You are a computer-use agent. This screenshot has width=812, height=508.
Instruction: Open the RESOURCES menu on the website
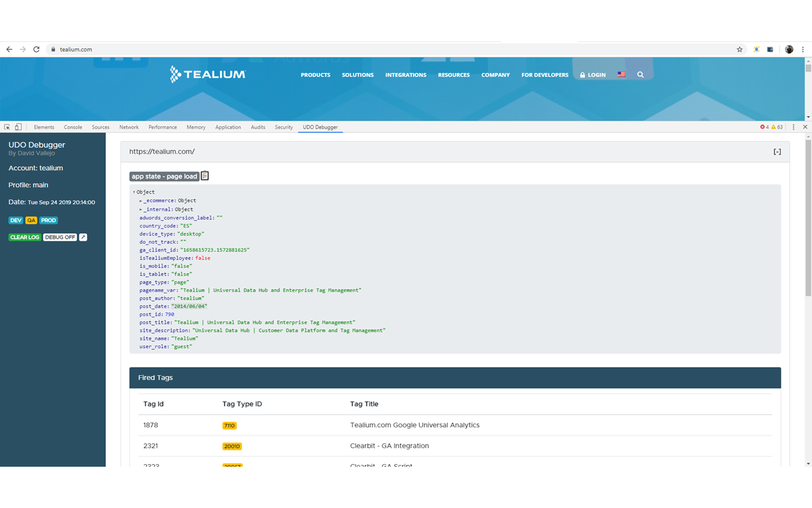coord(454,75)
